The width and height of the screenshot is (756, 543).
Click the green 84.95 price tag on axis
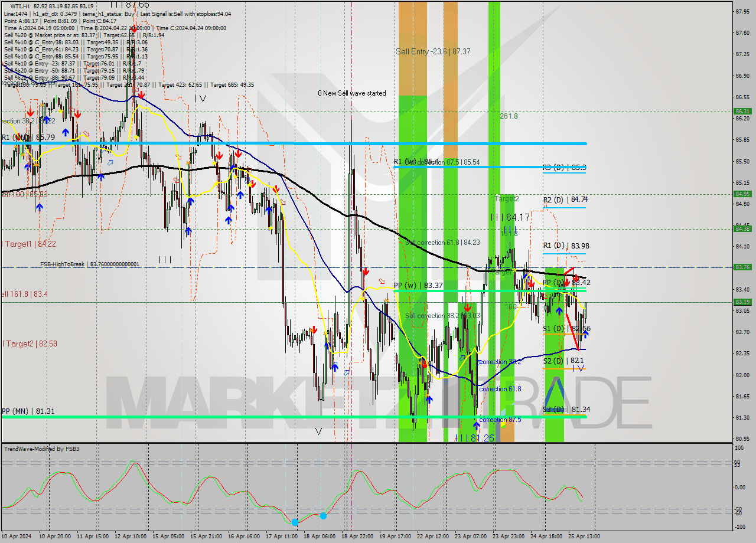click(x=742, y=194)
